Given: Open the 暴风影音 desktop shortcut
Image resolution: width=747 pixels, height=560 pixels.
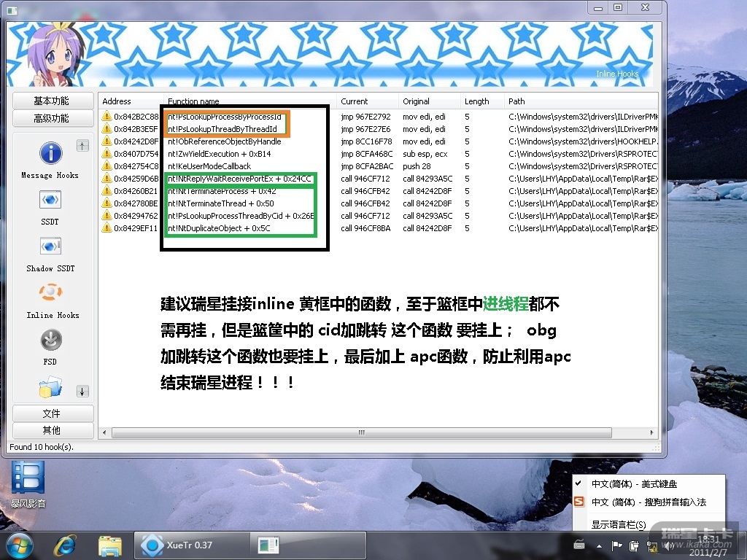Looking at the screenshot, I should (28, 484).
